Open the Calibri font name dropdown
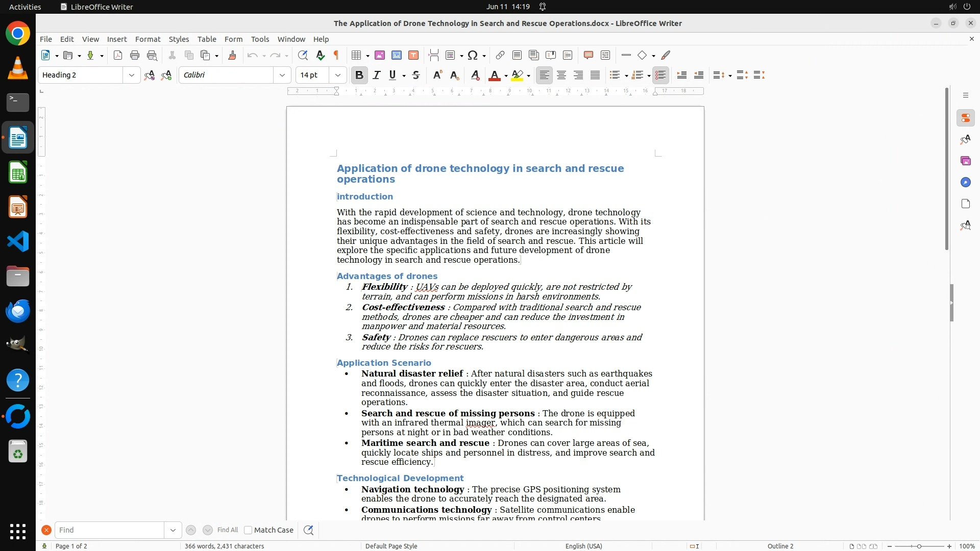Image resolution: width=980 pixels, height=551 pixels. (282, 76)
